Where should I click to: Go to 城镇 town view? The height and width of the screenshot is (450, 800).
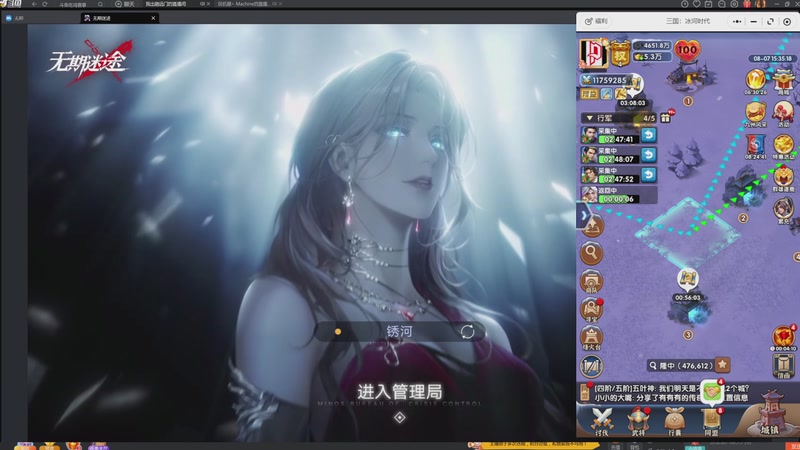(769, 414)
